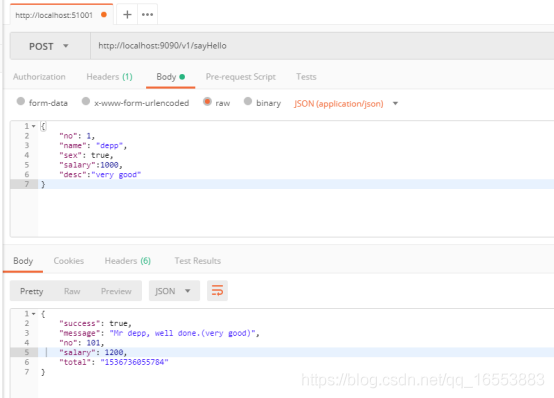The height and width of the screenshot is (398, 554).
Task: Click the "salary":1000 line in request body
Action: click(x=91, y=165)
